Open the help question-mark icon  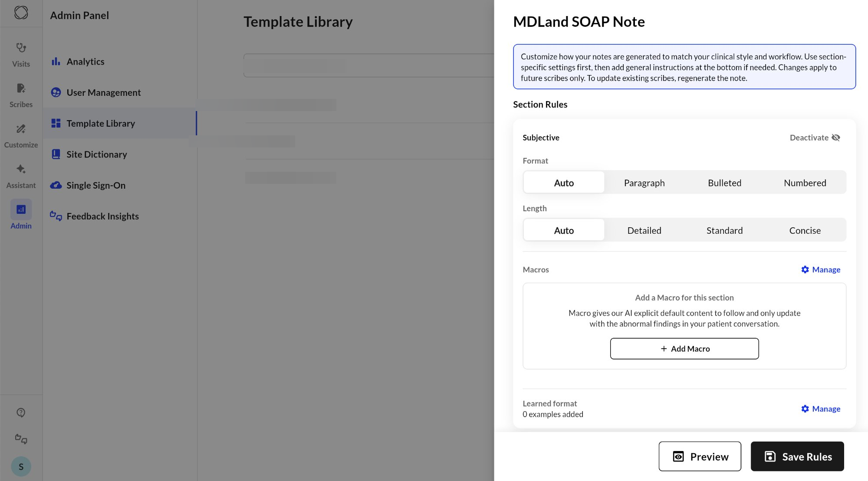21,412
